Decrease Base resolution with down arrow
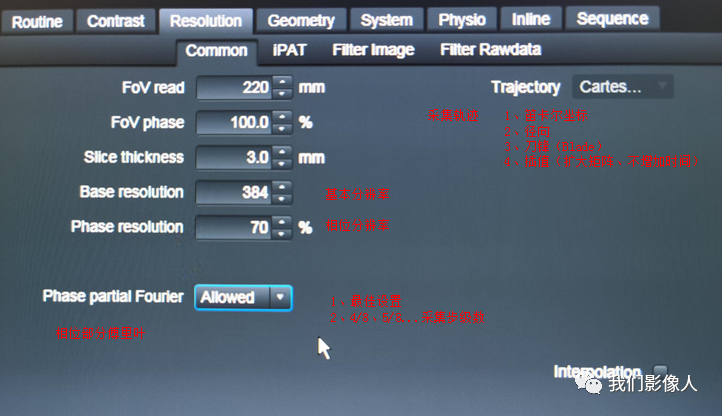 tap(282, 199)
